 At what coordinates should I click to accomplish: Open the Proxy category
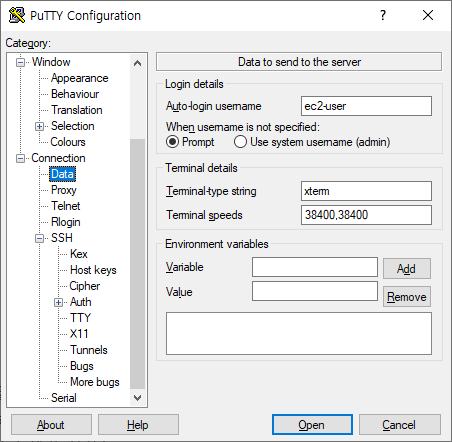click(64, 190)
